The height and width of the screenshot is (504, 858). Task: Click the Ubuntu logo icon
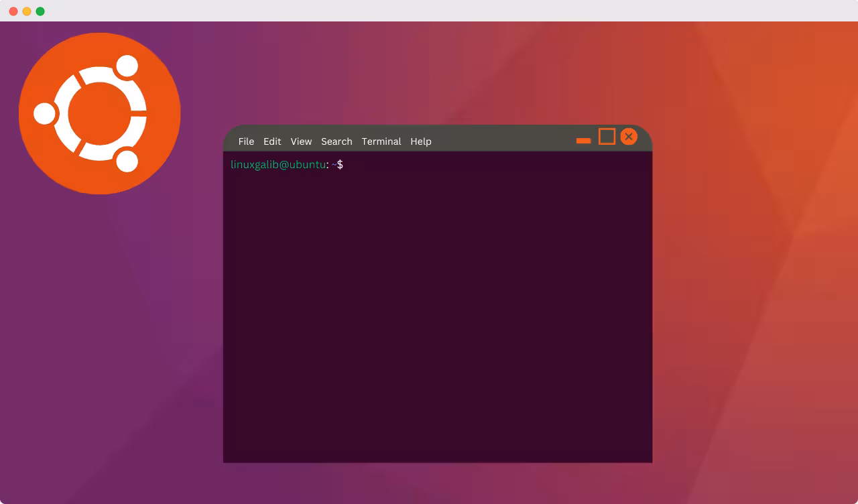pyautogui.click(x=100, y=113)
